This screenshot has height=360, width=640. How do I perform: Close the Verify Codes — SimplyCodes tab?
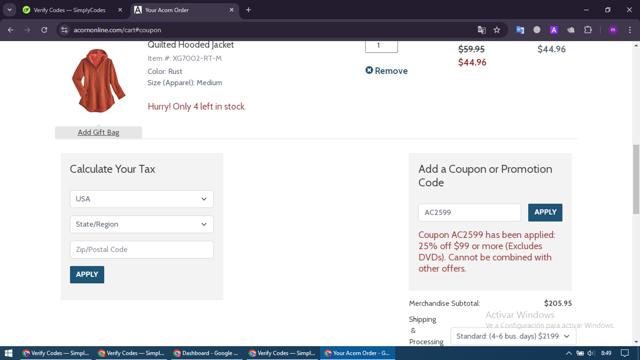coord(120,10)
